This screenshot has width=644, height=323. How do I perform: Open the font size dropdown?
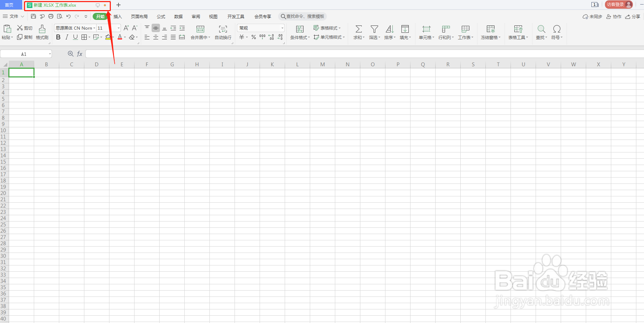(x=118, y=28)
